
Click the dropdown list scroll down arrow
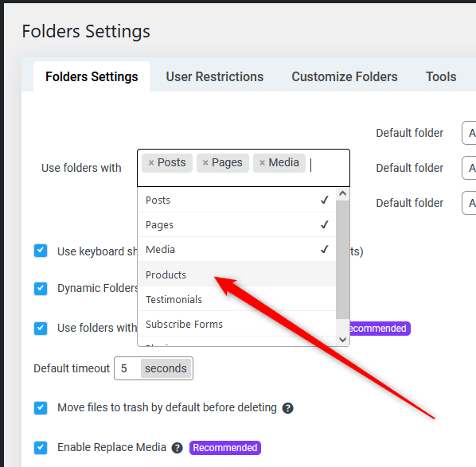(343, 340)
